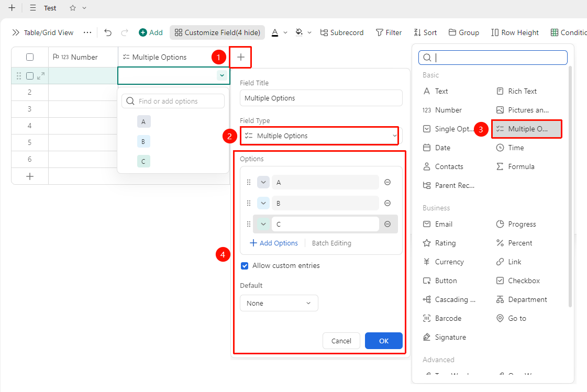Collapse the Table/Grid View sidebar arrows
The image size is (587, 392).
(x=16, y=32)
